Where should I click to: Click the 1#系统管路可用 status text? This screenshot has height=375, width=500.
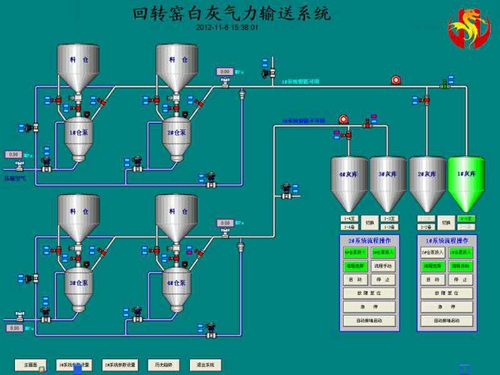(x=301, y=81)
